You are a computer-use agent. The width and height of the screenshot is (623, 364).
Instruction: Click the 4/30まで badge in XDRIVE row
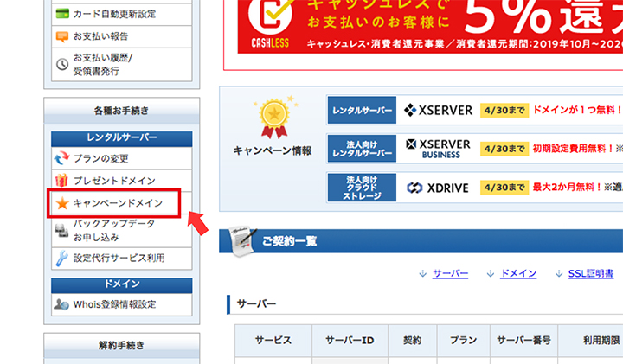click(504, 187)
